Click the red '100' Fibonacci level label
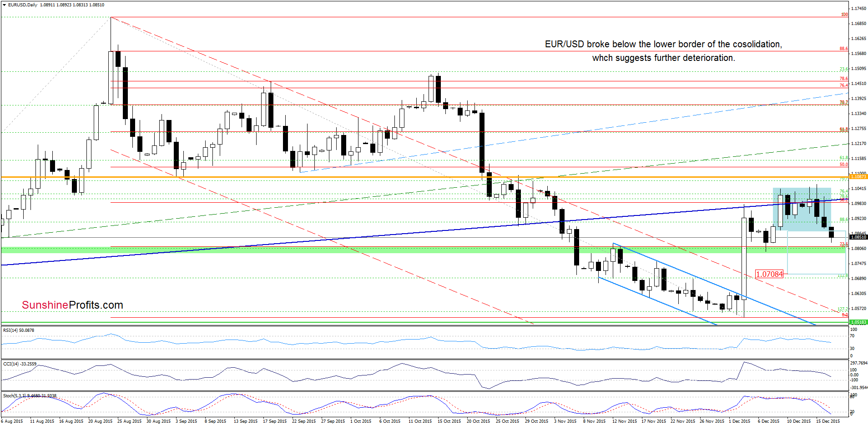This screenshot has width=868, height=425. coord(844,15)
